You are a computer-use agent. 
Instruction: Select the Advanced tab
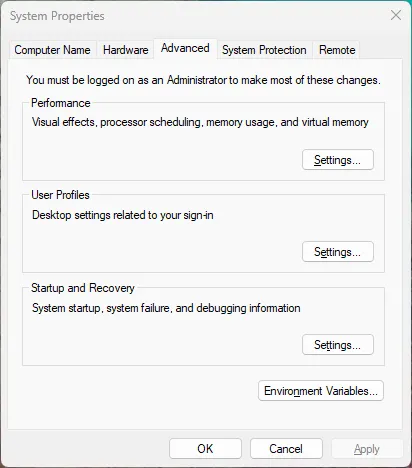(x=185, y=48)
